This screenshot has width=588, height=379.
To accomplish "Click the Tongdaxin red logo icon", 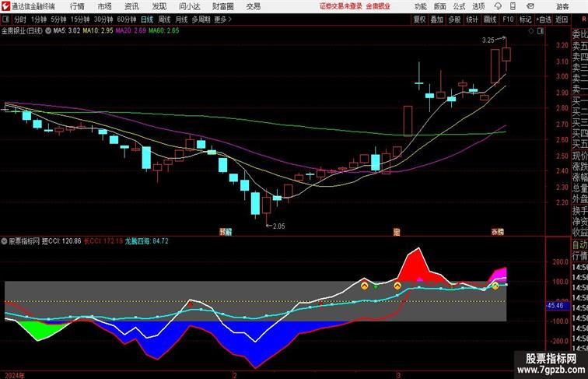I will (5, 6).
